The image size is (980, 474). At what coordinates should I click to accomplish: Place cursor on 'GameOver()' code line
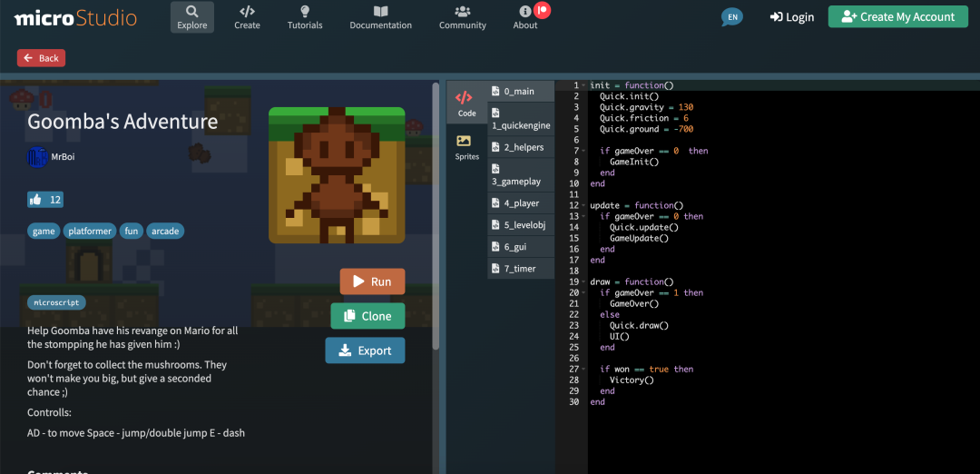[x=634, y=303]
